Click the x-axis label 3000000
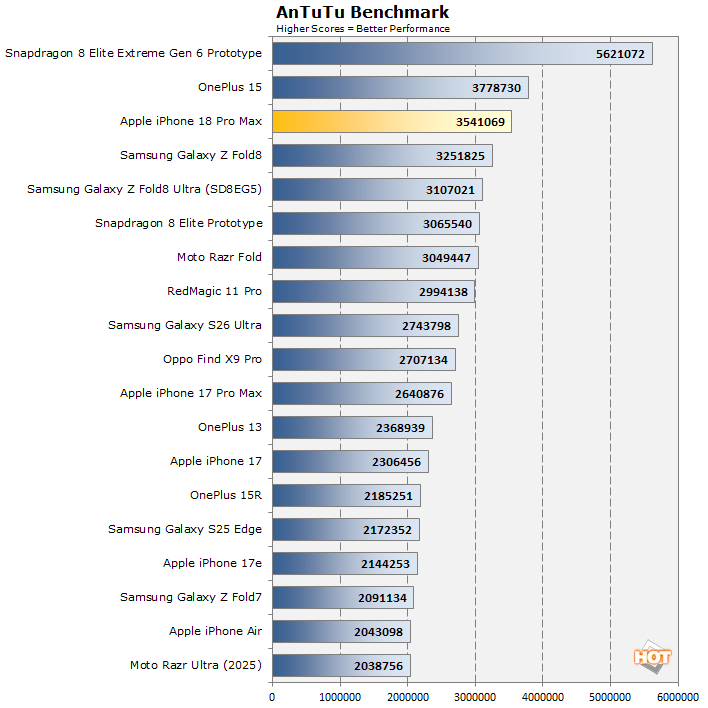 475,698
